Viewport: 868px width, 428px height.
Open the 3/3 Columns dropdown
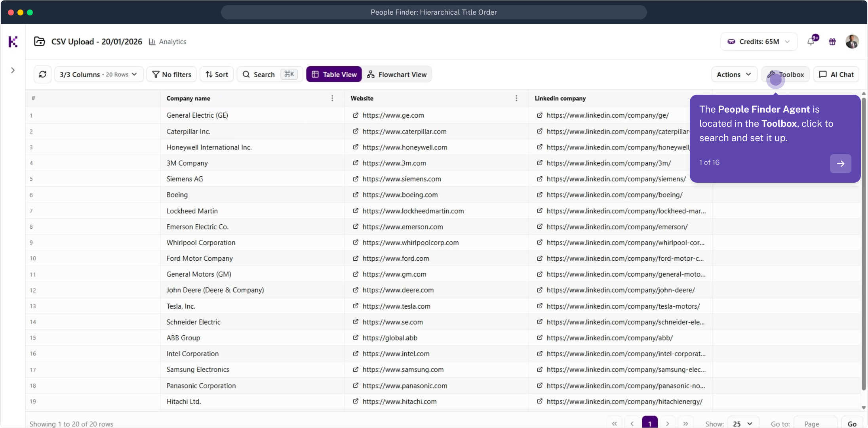click(x=99, y=75)
